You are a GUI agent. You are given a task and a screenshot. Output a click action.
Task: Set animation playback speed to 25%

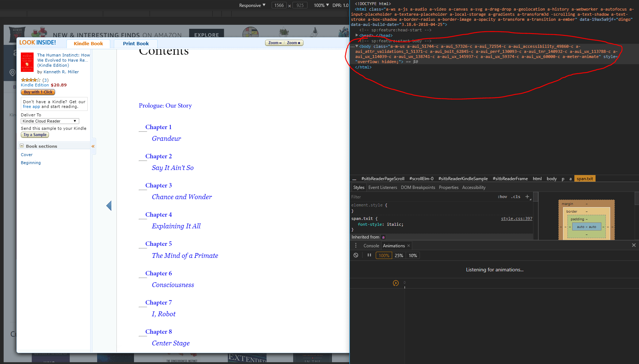coord(399,255)
